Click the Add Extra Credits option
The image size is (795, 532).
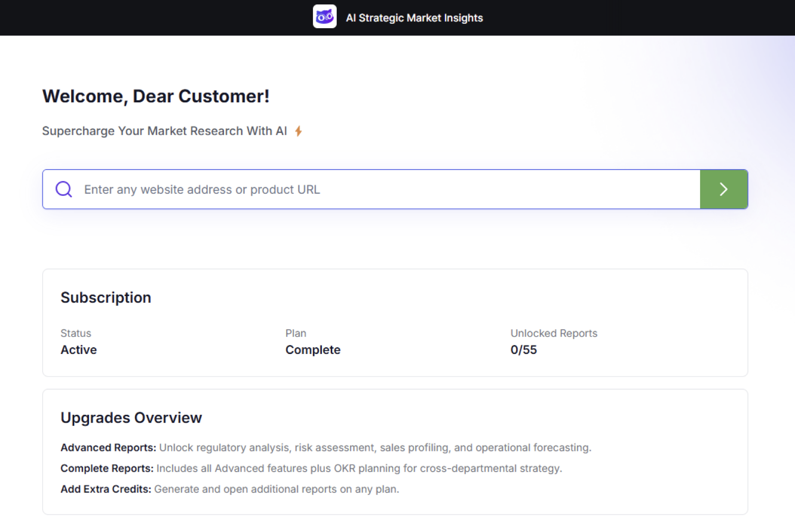(x=229, y=489)
